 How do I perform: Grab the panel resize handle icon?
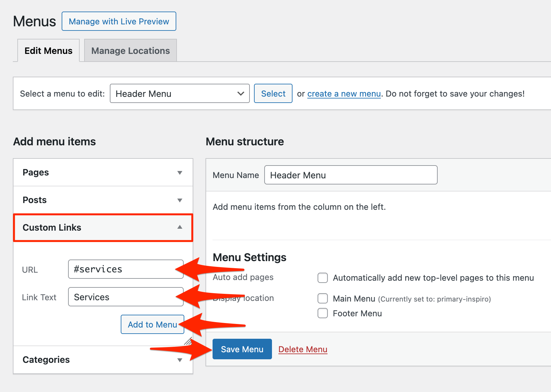188,341
